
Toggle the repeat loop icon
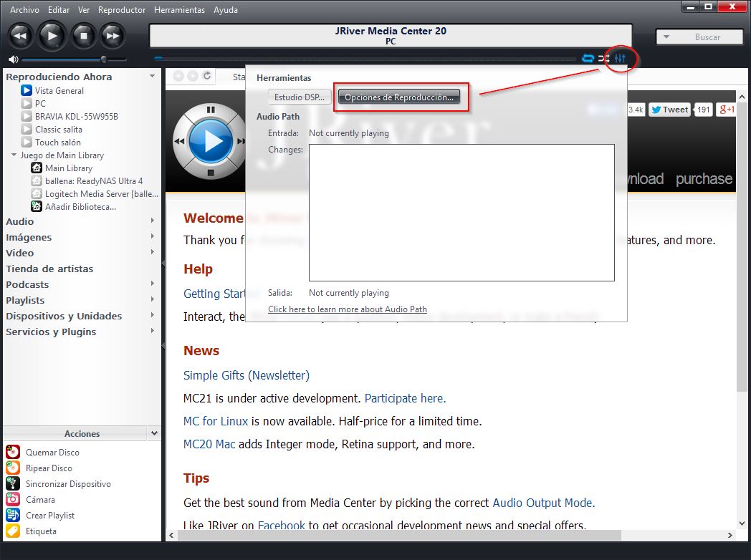[588, 58]
